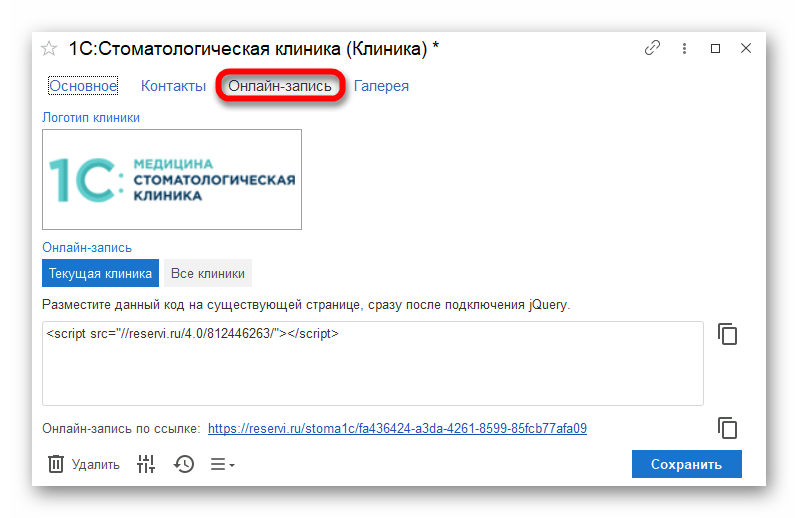Close the clinic form window
The height and width of the screenshot is (518, 798).
pos(746,48)
